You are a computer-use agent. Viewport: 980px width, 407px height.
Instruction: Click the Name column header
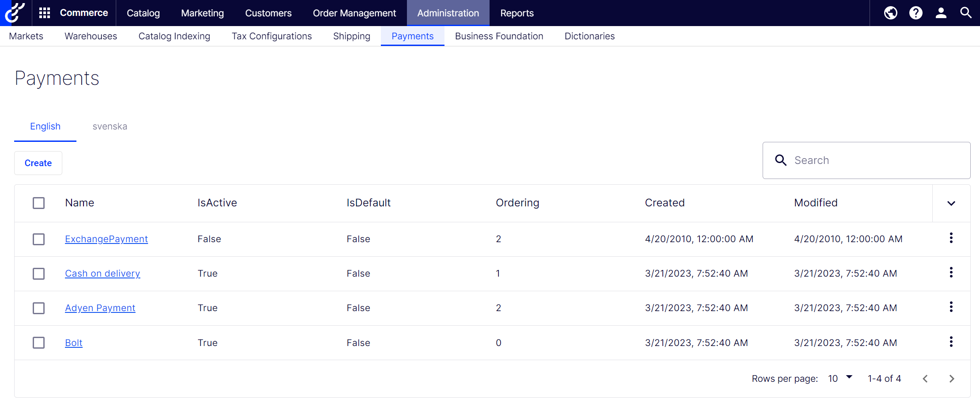click(x=80, y=203)
